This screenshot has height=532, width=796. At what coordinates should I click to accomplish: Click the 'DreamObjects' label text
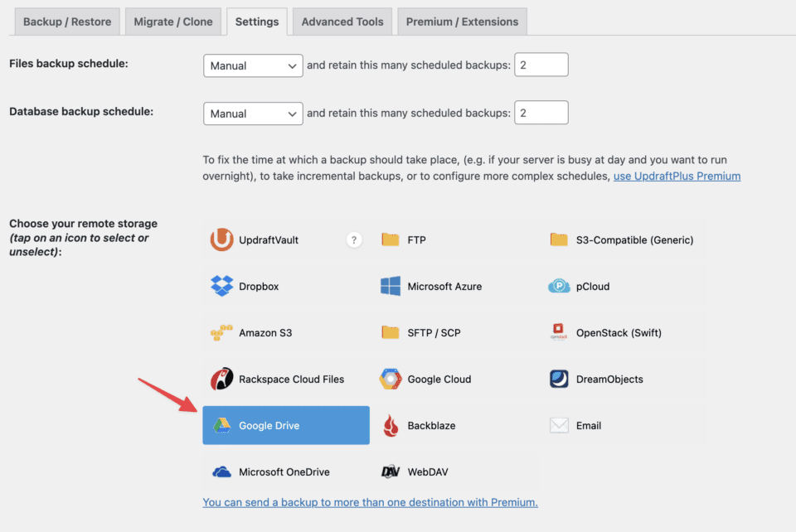pyautogui.click(x=609, y=380)
